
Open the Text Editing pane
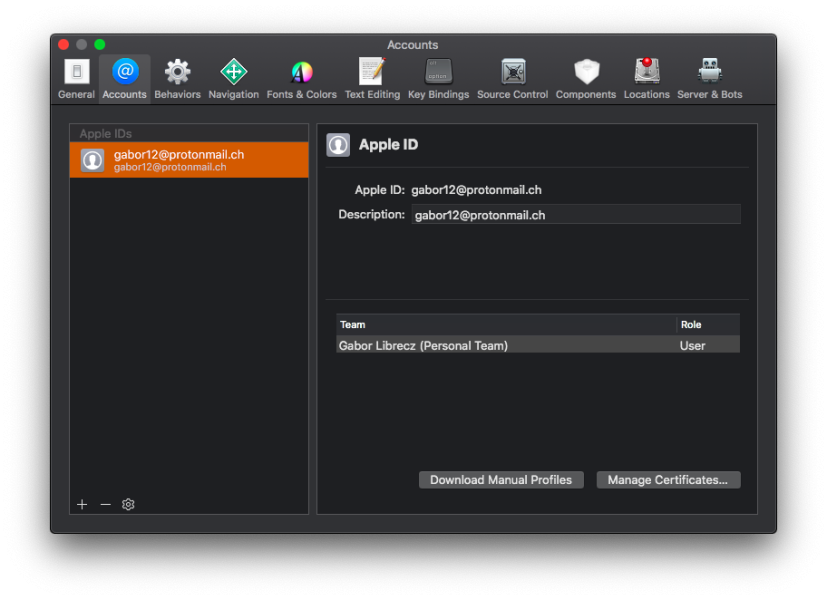(x=372, y=79)
